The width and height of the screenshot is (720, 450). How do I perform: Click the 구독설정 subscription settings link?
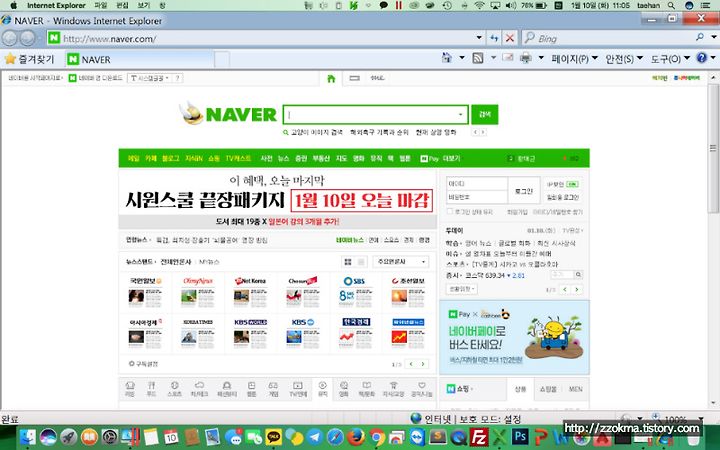coord(143,364)
